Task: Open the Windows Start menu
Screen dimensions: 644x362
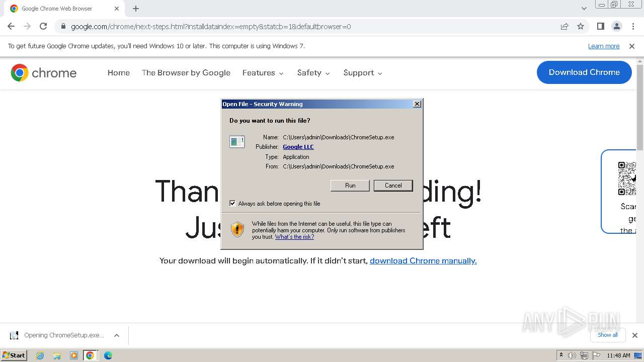Action: (14, 355)
